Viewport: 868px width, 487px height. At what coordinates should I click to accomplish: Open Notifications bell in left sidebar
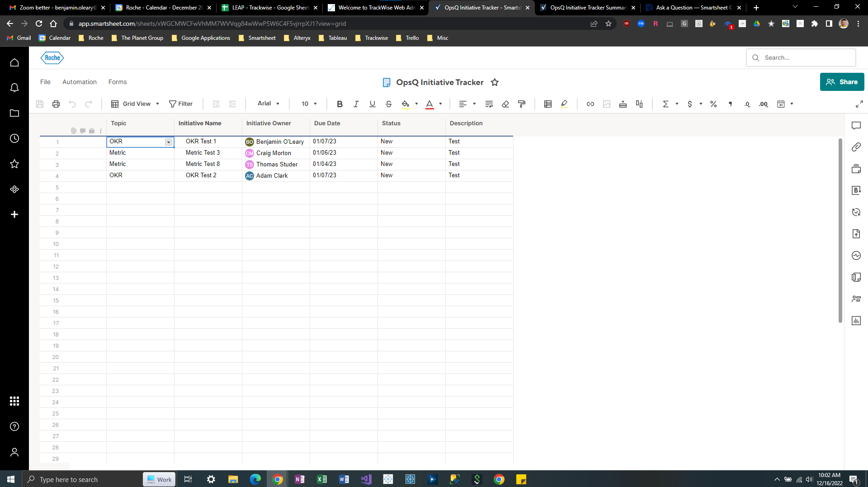tap(14, 88)
